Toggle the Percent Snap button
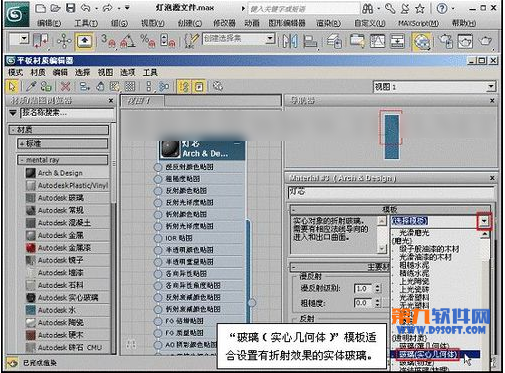The image size is (505, 373). pos(148,41)
